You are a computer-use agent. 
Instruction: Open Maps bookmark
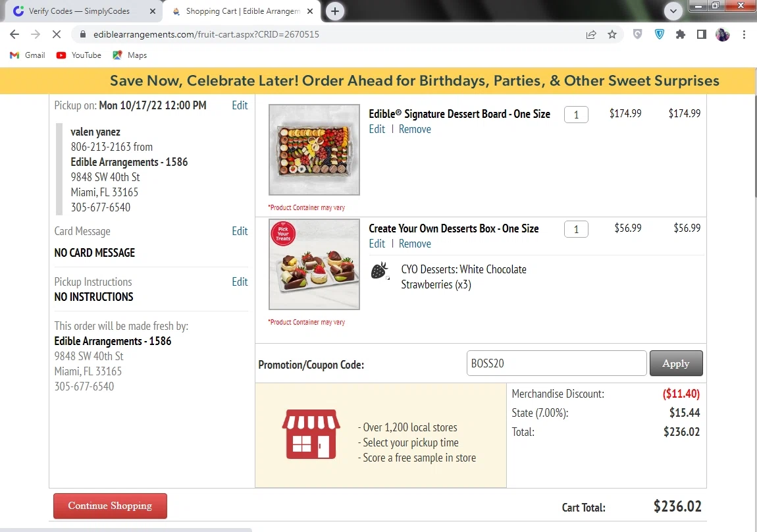130,55
